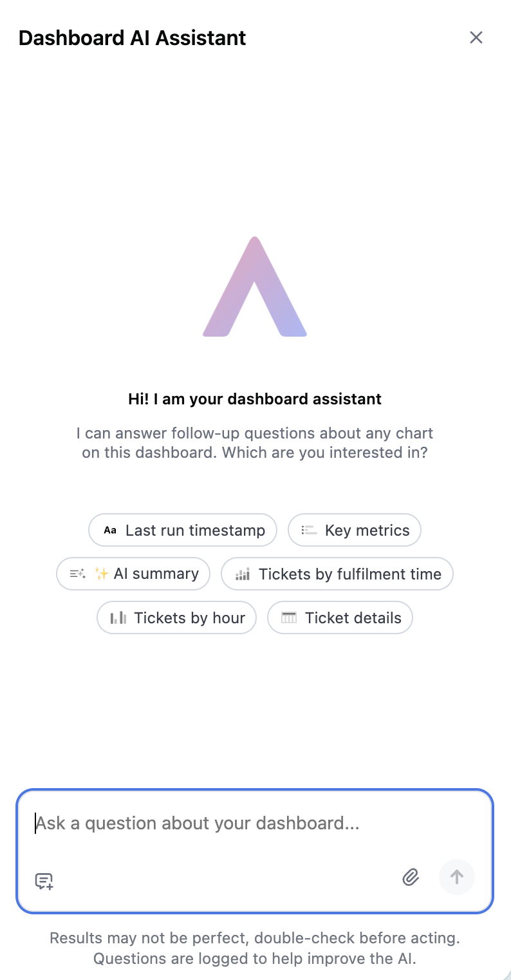Select the Ticket details suggestion

(x=340, y=617)
